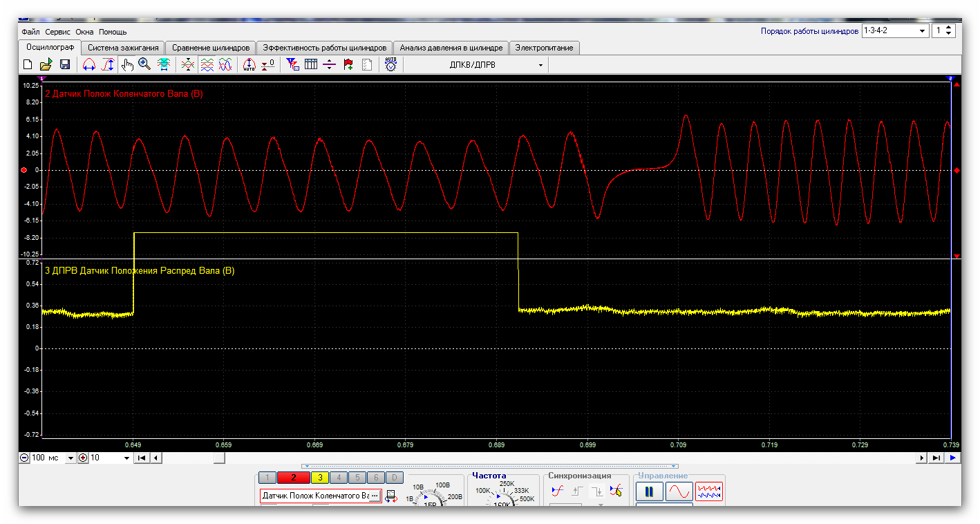Click the red sine wave mode button
Image resolution: width=980 pixels, height=524 pixels.
(679, 492)
